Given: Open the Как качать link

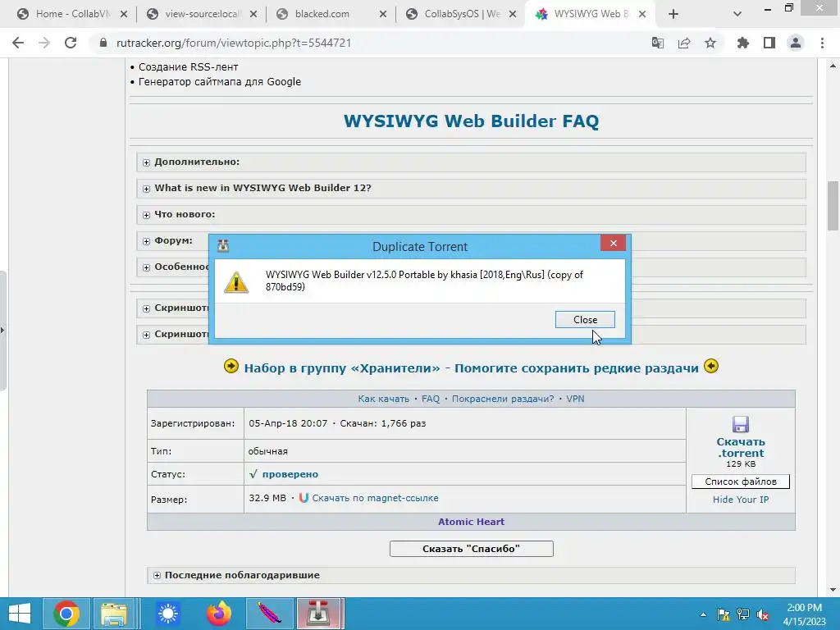Looking at the screenshot, I should pyautogui.click(x=383, y=399).
